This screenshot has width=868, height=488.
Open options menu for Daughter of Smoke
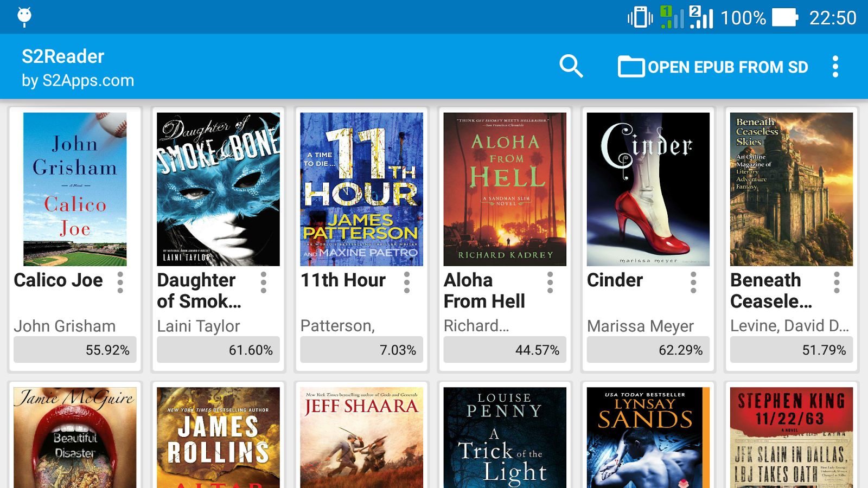click(x=264, y=282)
